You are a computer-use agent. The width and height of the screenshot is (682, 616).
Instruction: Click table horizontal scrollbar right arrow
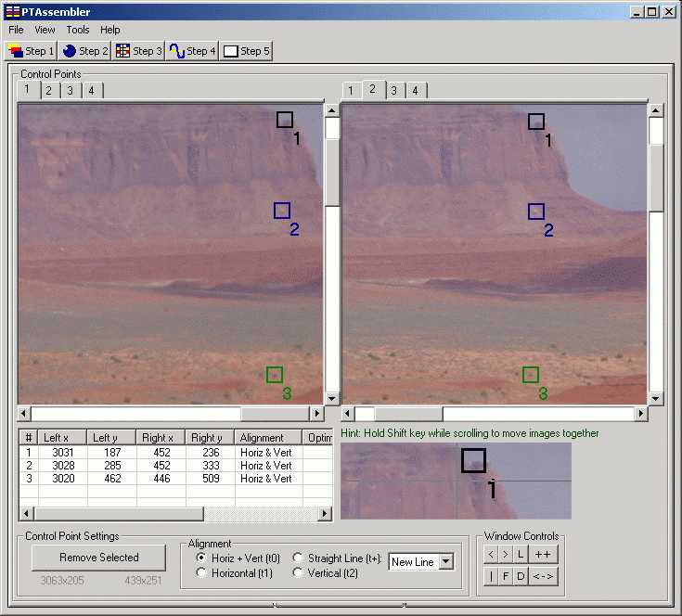(x=325, y=513)
